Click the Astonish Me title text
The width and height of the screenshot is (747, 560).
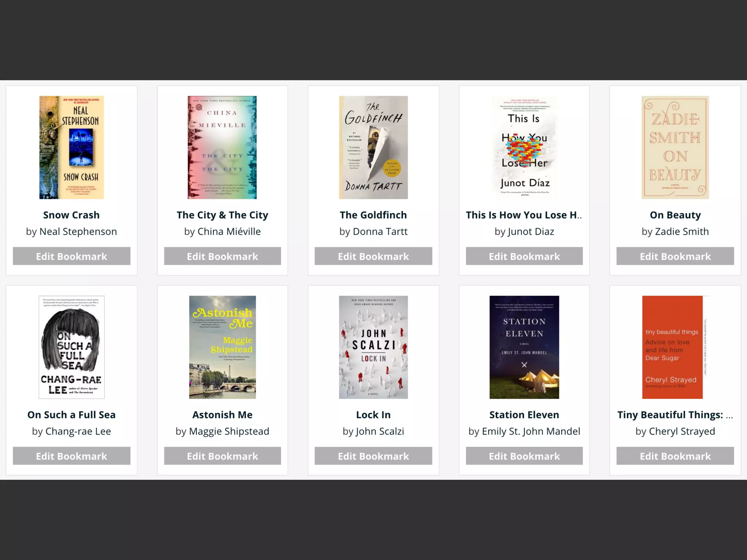point(222,415)
